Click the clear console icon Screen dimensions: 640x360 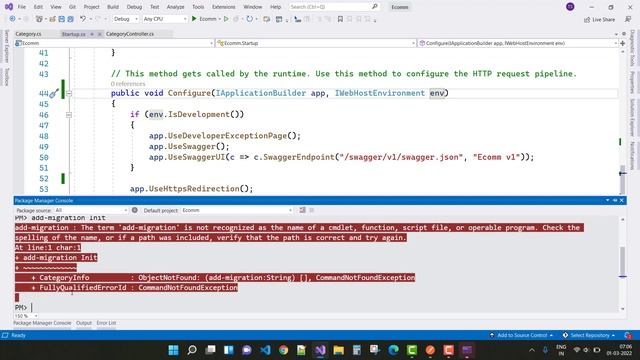coord(302,210)
